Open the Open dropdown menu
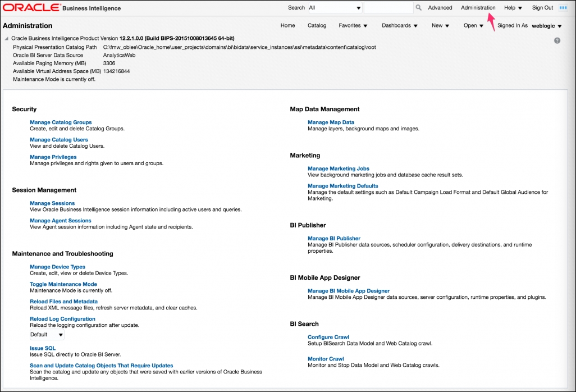 (x=473, y=25)
